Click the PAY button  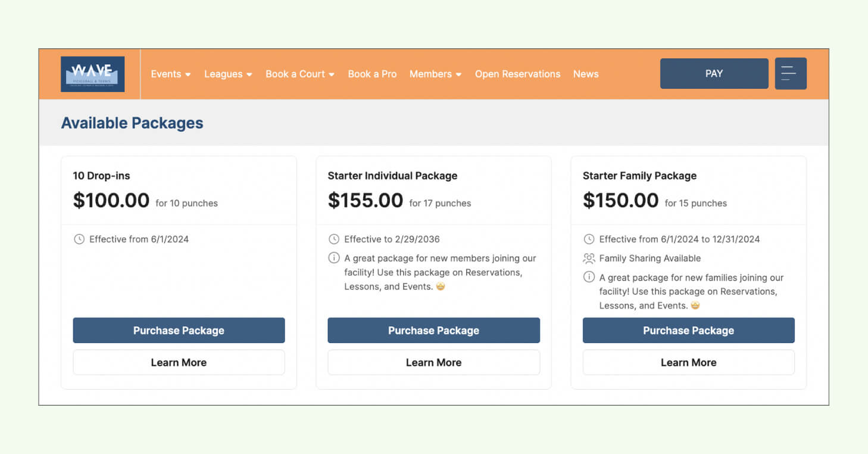click(714, 73)
